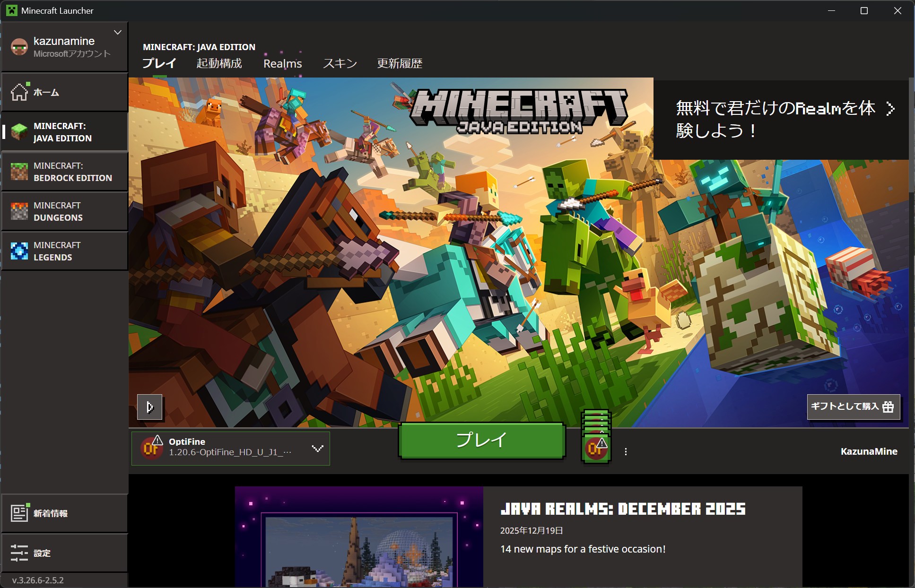Viewport: 915px width, 588px height.
Task: Maximize the launcher window
Action: (x=864, y=10)
